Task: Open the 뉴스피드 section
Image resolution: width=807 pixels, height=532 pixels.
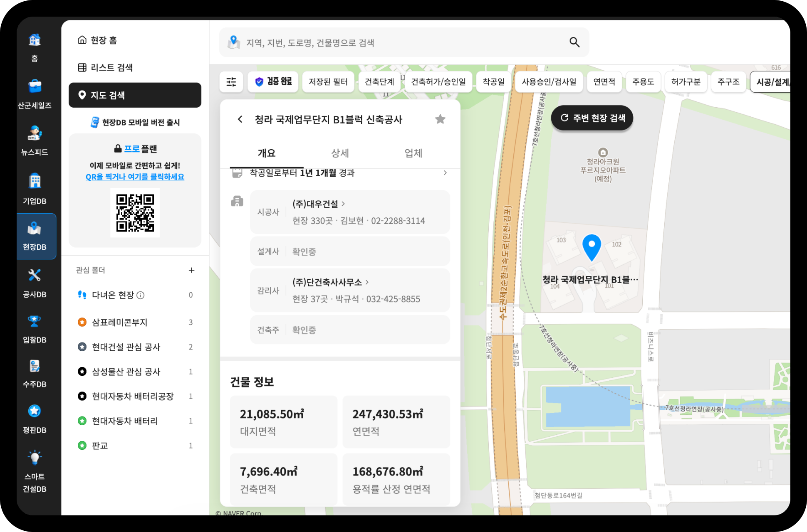Action: pos(35,140)
